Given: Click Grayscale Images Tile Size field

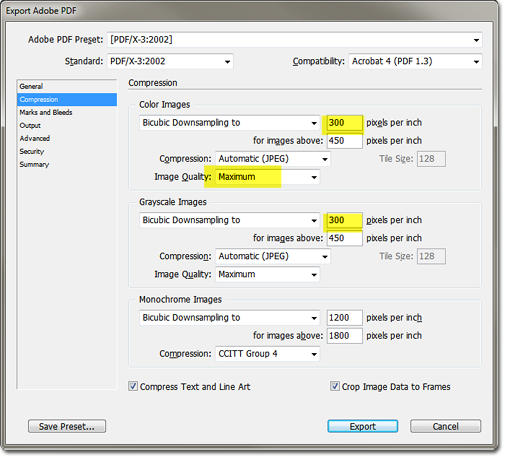Looking at the screenshot, I should pos(431,256).
